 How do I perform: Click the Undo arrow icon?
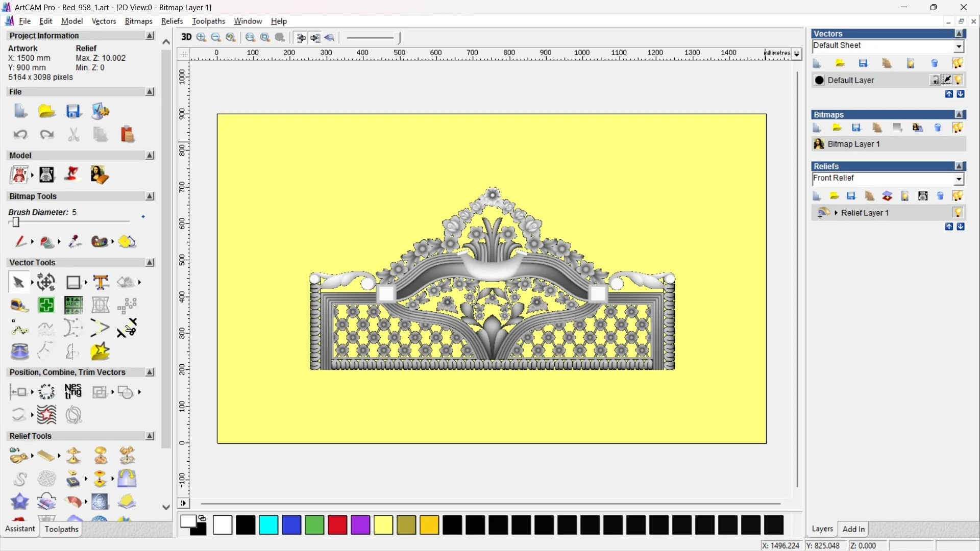[x=20, y=135]
